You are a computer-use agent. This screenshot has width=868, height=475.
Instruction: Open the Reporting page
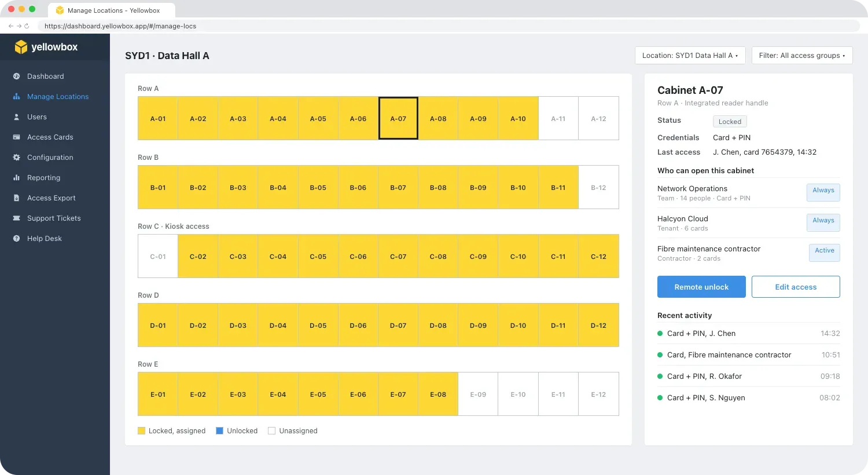43,178
